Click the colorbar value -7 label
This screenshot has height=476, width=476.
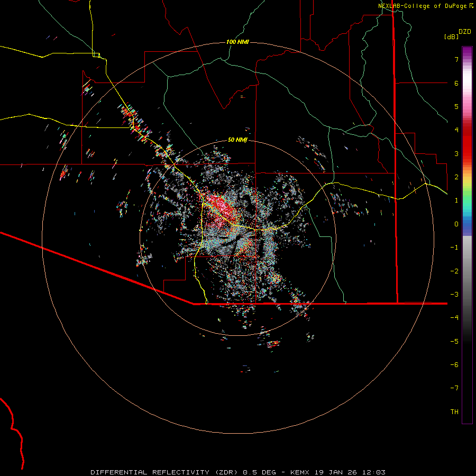pos(454,388)
